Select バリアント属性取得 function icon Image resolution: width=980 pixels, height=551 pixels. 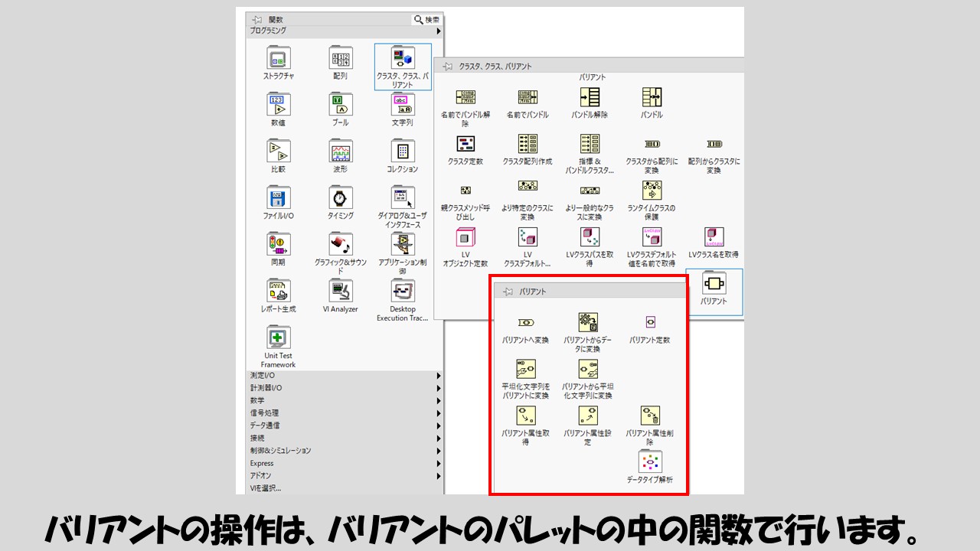click(x=525, y=416)
